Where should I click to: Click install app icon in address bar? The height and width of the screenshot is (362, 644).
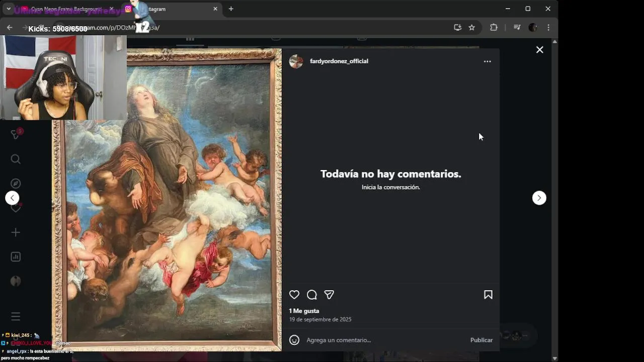[457, 28]
